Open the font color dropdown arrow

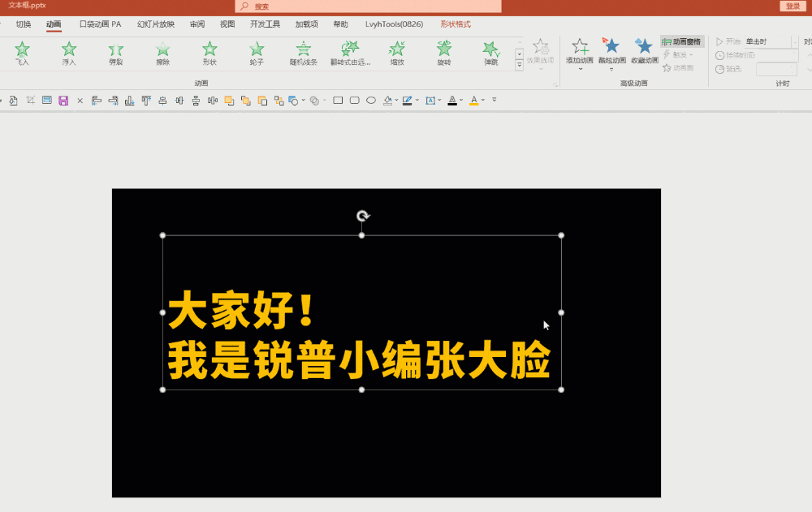click(x=482, y=101)
